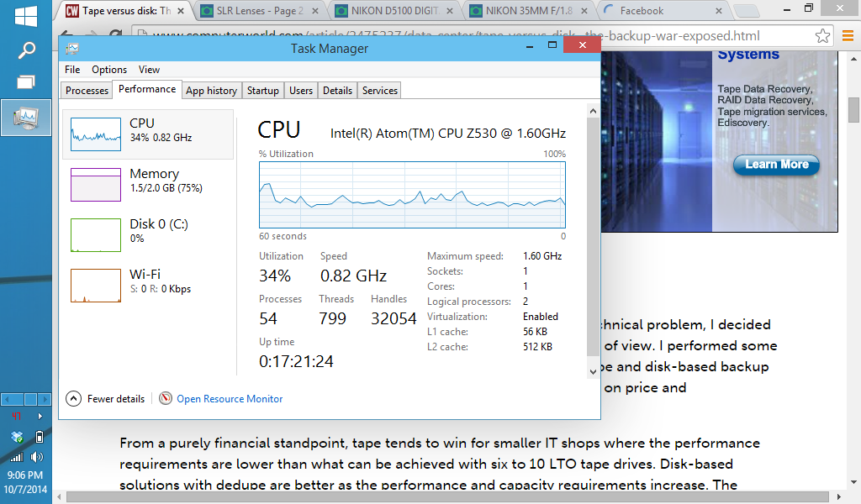Switch to the App history tab
The width and height of the screenshot is (861, 504).
(x=211, y=91)
